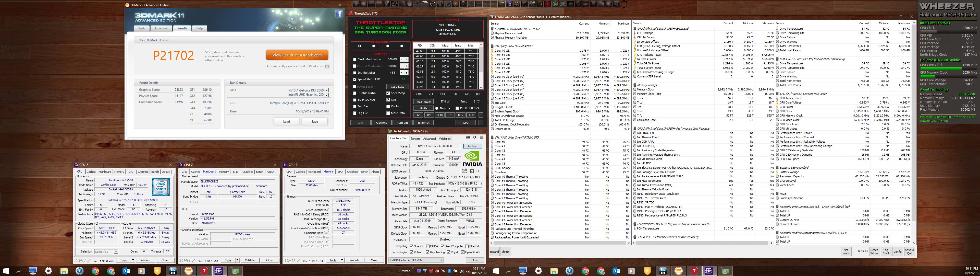Open the GPU-Z adapter dropdown NVIDIA GeForce RTX 2060
The height and width of the screenshot is (276, 980).
tap(416, 260)
